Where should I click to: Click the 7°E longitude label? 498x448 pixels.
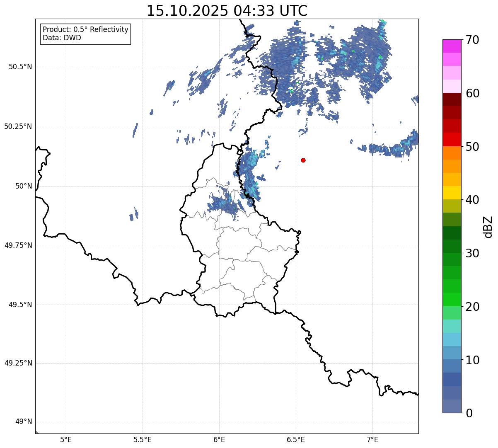pyautogui.click(x=372, y=440)
